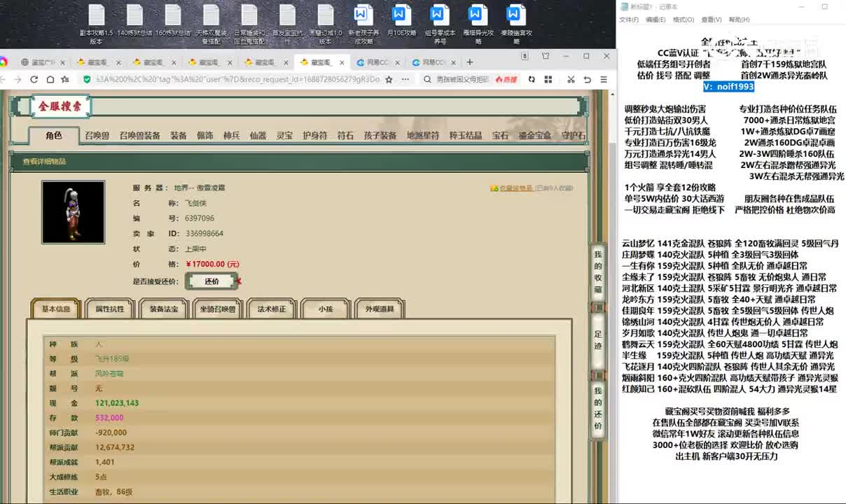
Task: Select the 佩饰 category tab
Action: coord(204,136)
